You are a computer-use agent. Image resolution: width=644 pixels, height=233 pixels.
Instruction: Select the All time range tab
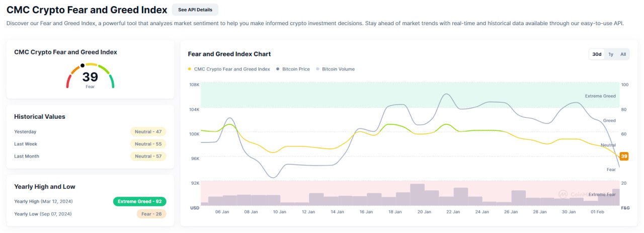[x=623, y=54]
